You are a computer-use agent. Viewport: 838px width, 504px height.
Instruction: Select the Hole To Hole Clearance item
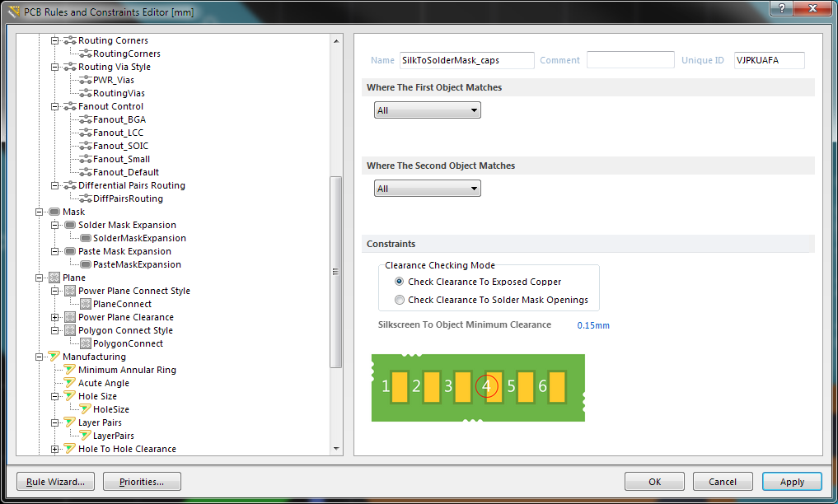point(127,449)
